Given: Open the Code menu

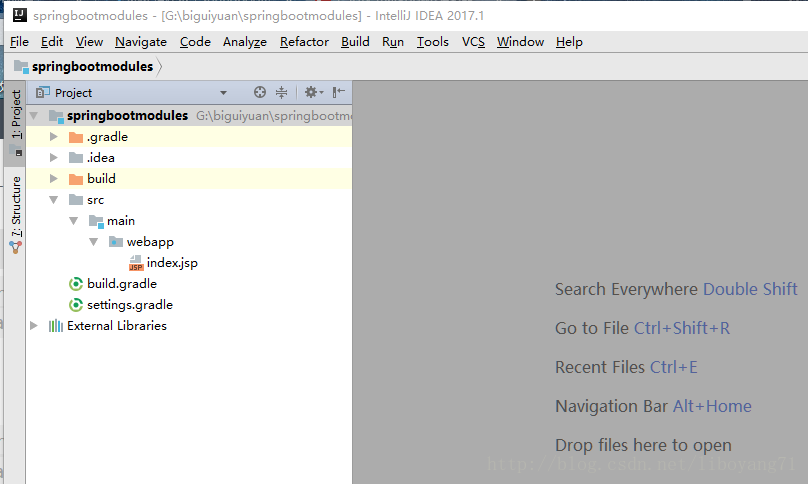Looking at the screenshot, I should pyautogui.click(x=195, y=42).
